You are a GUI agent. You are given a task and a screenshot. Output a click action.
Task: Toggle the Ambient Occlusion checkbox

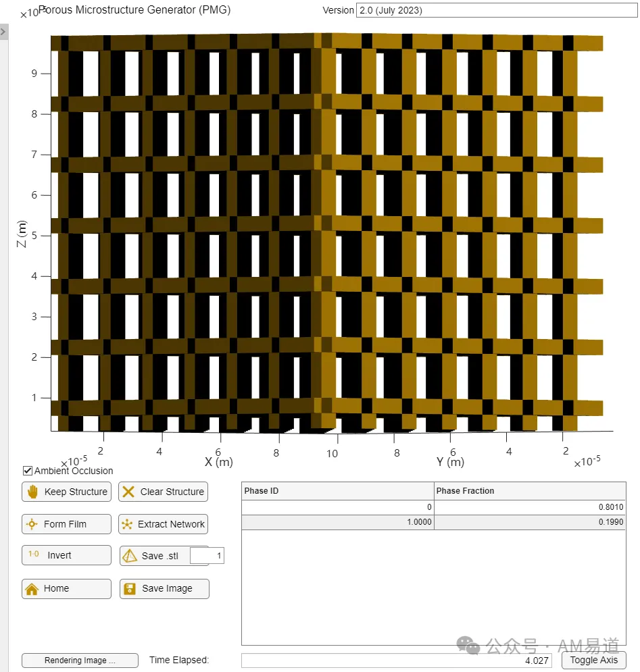click(x=28, y=471)
